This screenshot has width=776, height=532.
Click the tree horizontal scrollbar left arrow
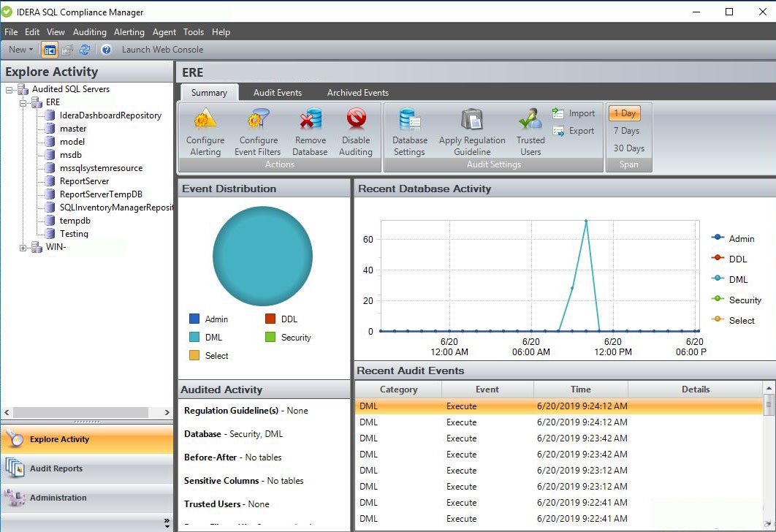(x=7, y=412)
